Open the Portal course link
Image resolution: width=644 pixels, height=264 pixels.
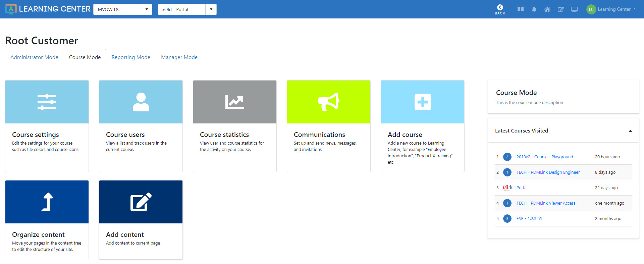[522, 188]
